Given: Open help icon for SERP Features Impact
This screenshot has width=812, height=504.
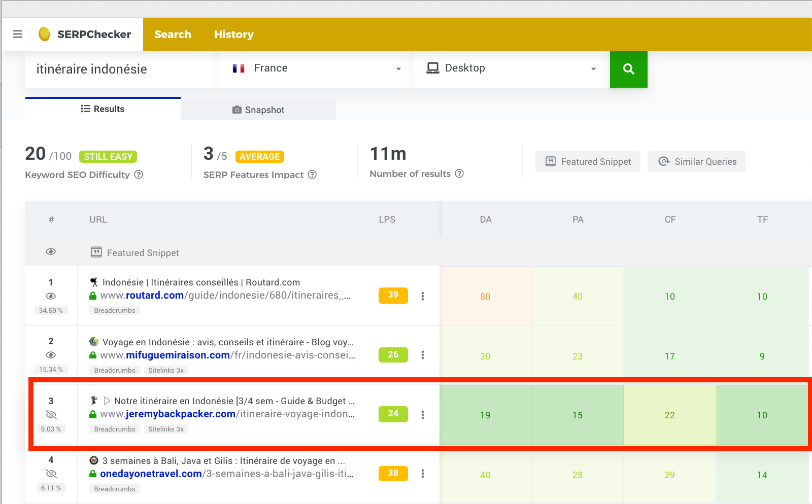Looking at the screenshot, I should [x=312, y=174].
